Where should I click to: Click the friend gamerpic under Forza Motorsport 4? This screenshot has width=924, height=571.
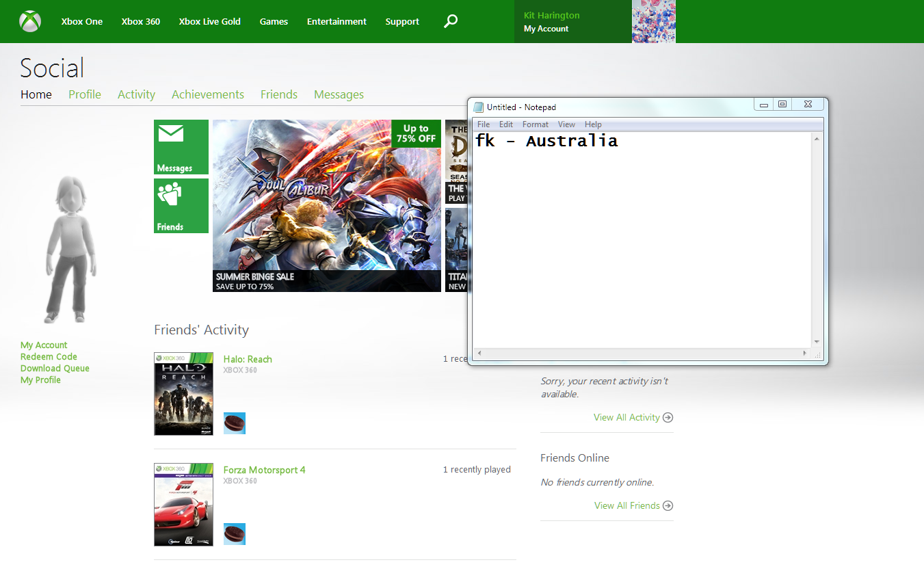pyautogui.click(x=235, y=534)
